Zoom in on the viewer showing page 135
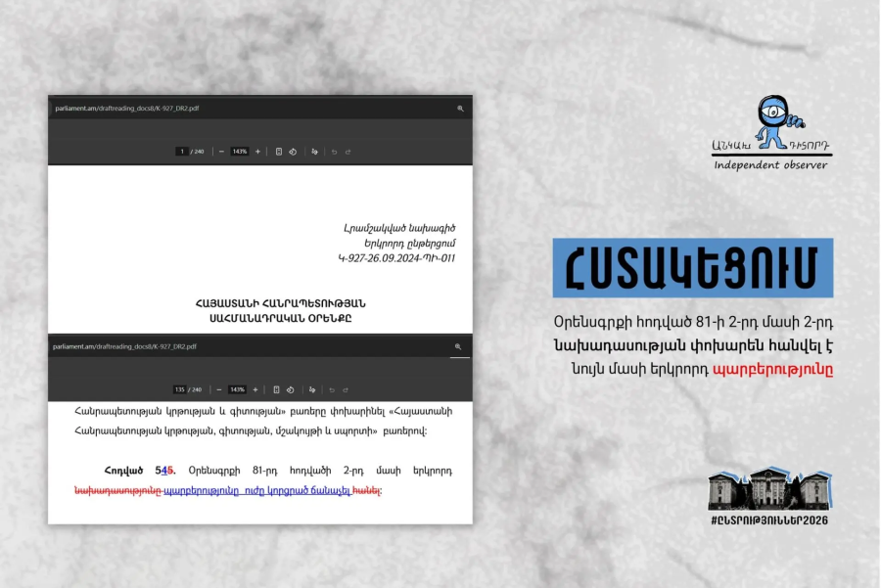 (x=255, y=389)
